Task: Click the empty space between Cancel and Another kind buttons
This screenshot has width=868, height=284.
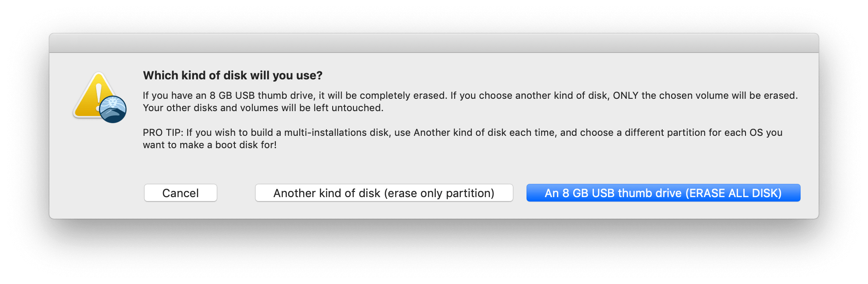Action: point(236,193)
